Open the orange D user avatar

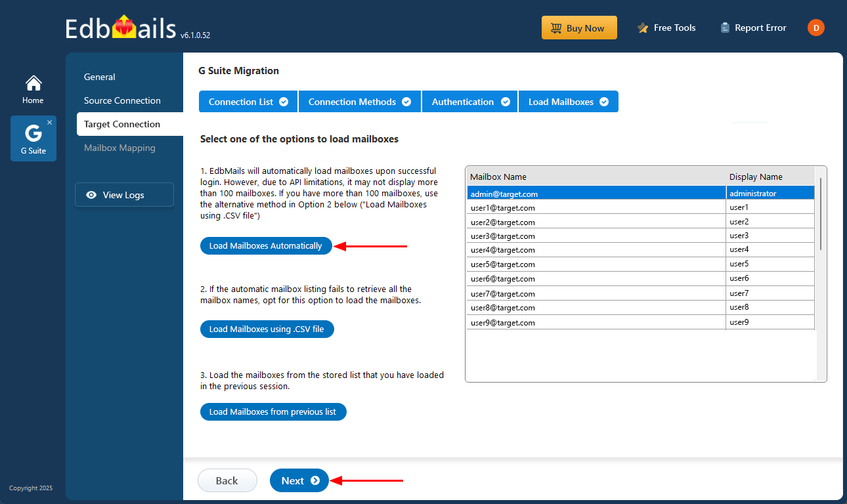click(815, 28)
